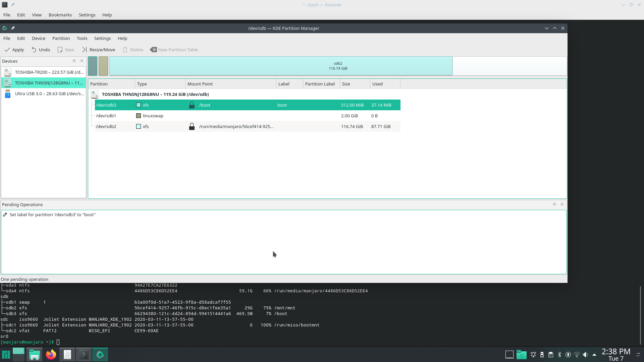Screen dimensions: 644x362
Task: Open Konsole Bookmarks menu
Action: (60, 15)
